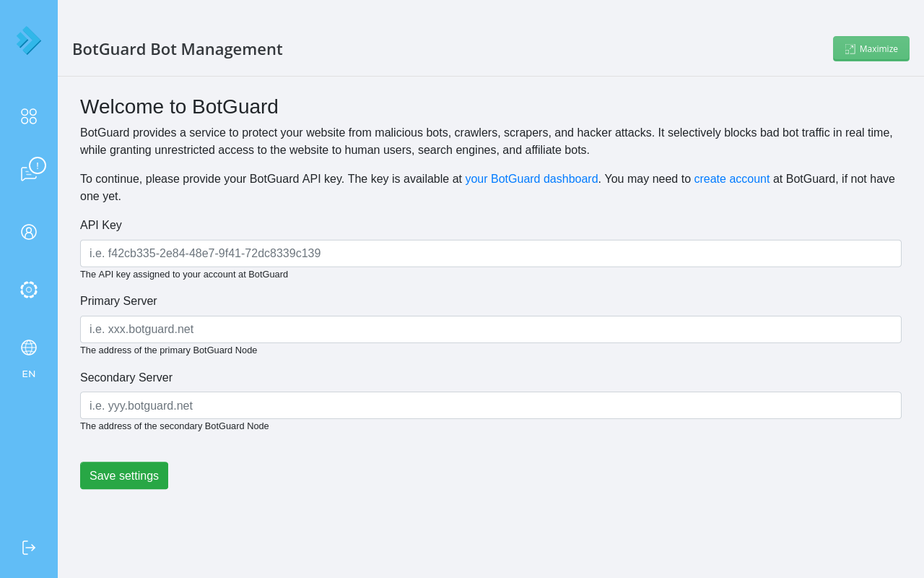This screenshot has height=578, width=924.
Task: Click the 'API Key' field label
Action: (x=101, y=225)
